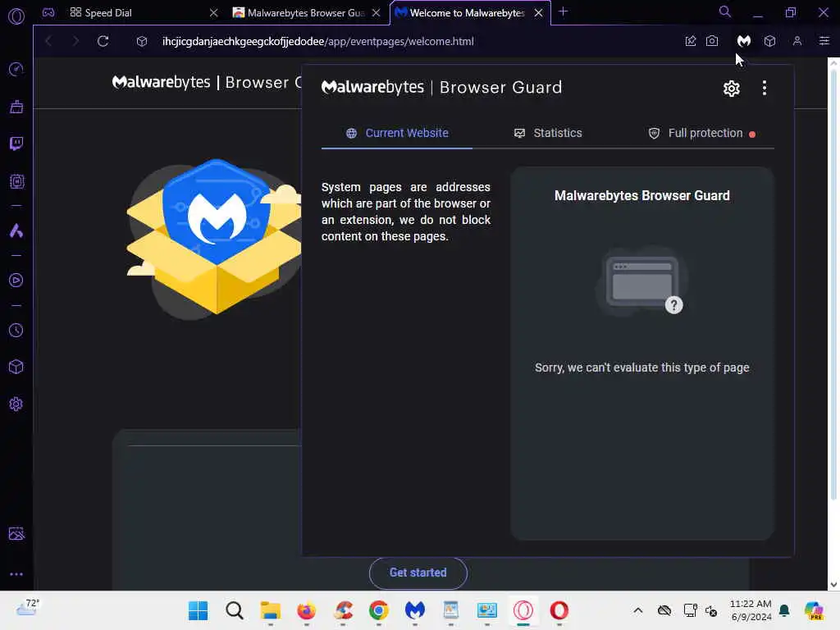840x630 pixels.
Task: Open the extensions cube icon in toolbar
Action: click(x=769, y=41)
